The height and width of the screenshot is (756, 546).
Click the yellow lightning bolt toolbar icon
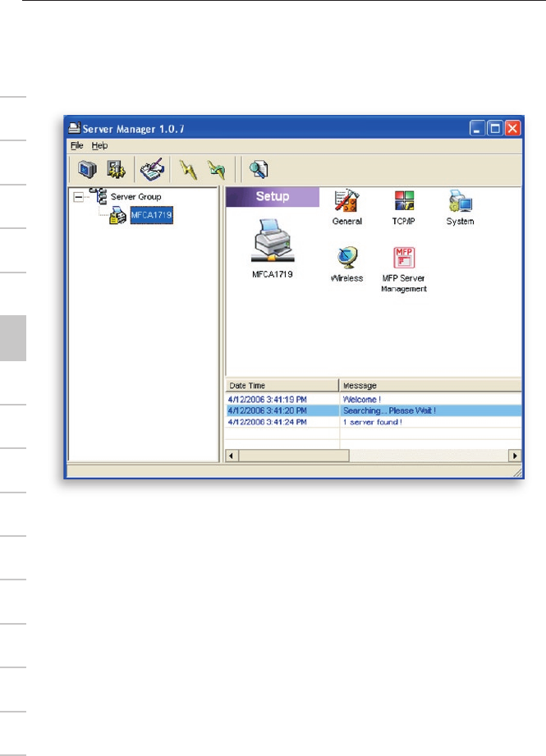(188, 169)
